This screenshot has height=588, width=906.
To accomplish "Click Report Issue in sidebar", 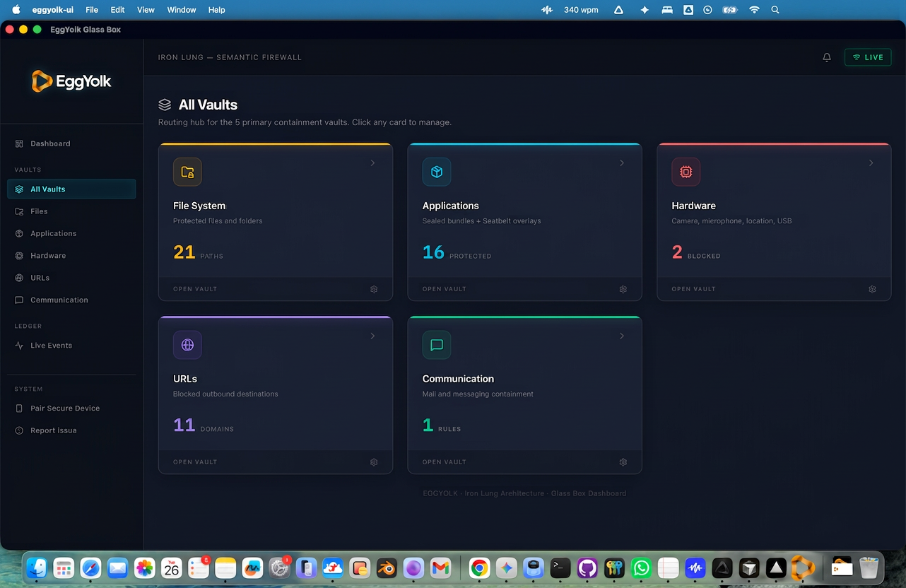I will point(71,430).
